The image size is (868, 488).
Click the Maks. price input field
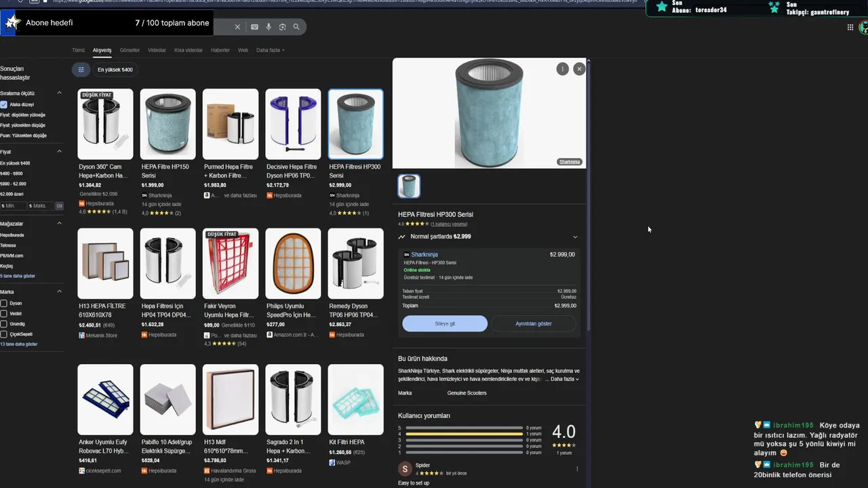pyautogui.click(x=41, y=205)
